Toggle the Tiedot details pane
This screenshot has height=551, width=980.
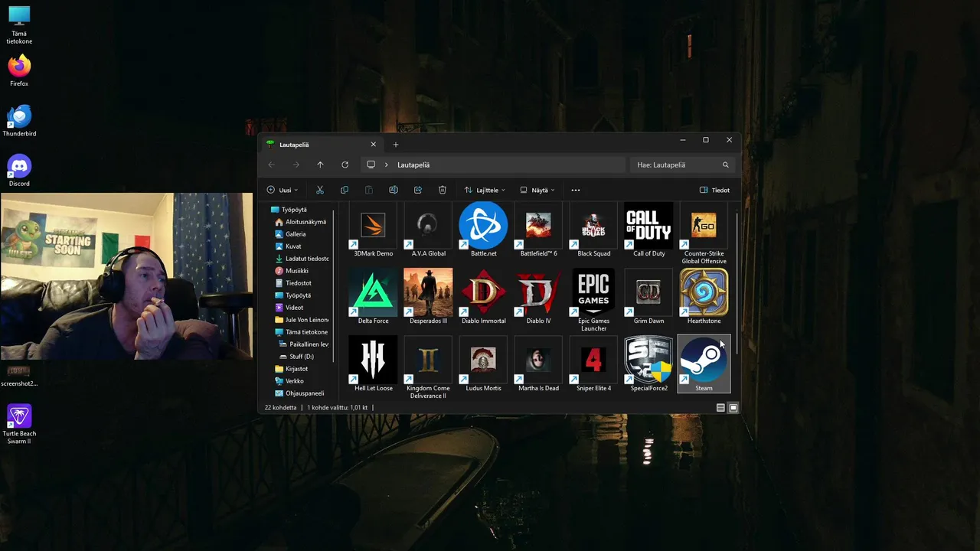[715, 190]
